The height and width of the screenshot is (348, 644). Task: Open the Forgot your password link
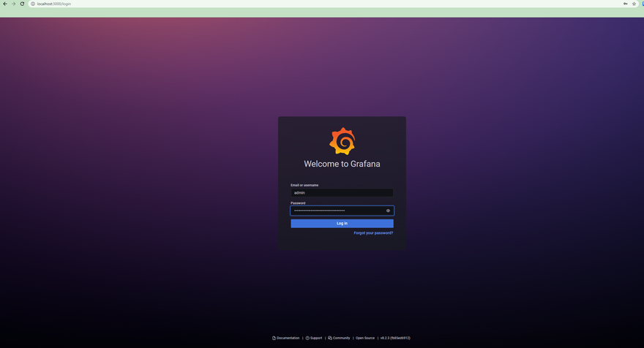coord(373,232)
